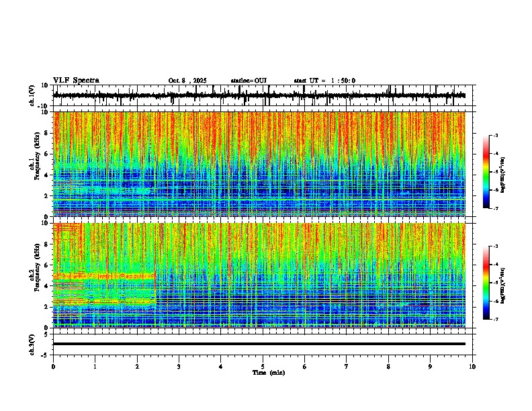Click the "-3" tick on ch.2 colorbar
This screenshot has width=532, height=411.
pos(496,246)
